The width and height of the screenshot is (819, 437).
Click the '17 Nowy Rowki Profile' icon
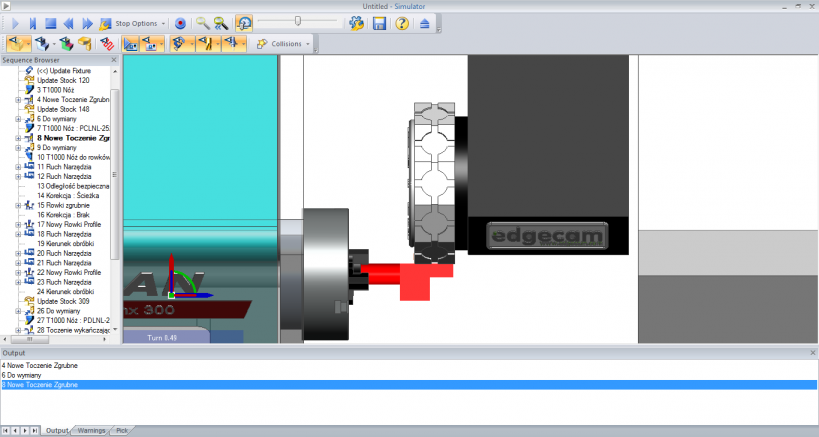tap(29, 225)
